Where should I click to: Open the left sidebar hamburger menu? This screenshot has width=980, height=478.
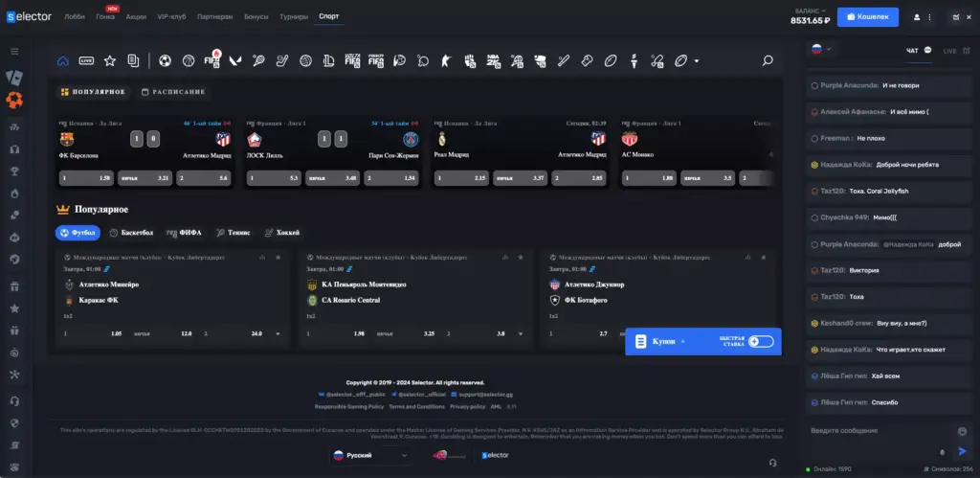click(x=14, y=51)
